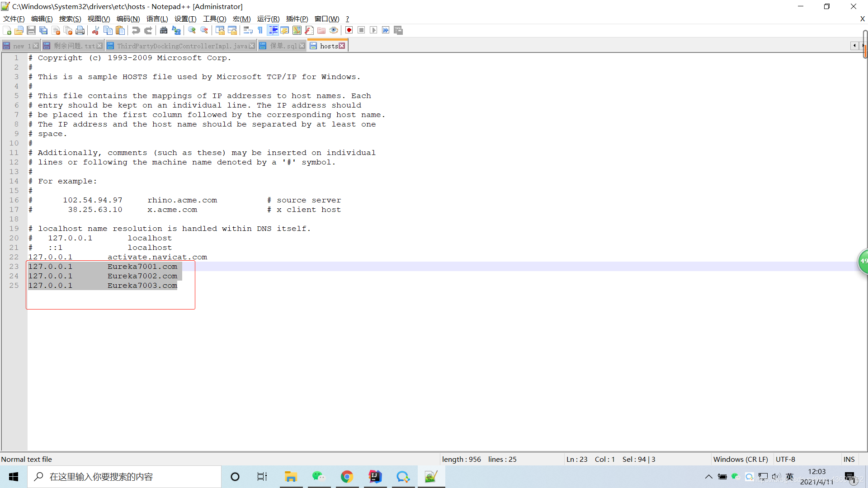
Task: Open the 文件(F) menu
Action: pos(14,19)
